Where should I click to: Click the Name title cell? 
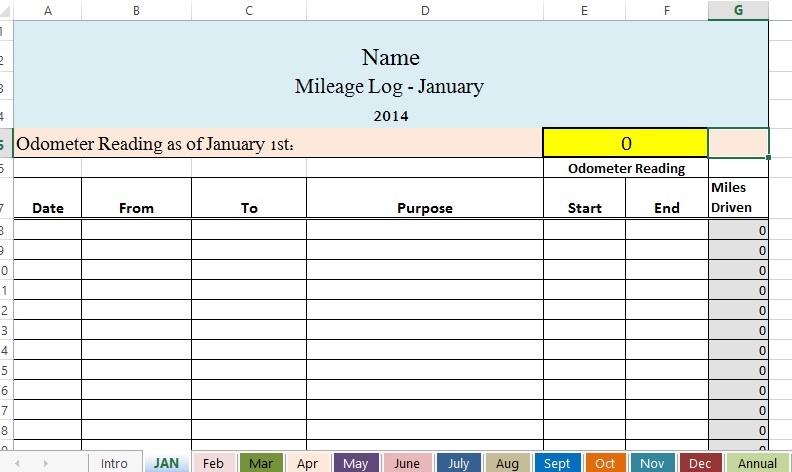[390, 57]
